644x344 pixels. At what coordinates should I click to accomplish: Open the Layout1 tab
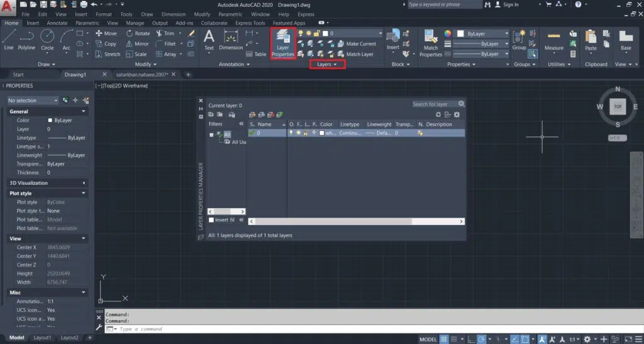pyautogui.click(x=42, y=338)
